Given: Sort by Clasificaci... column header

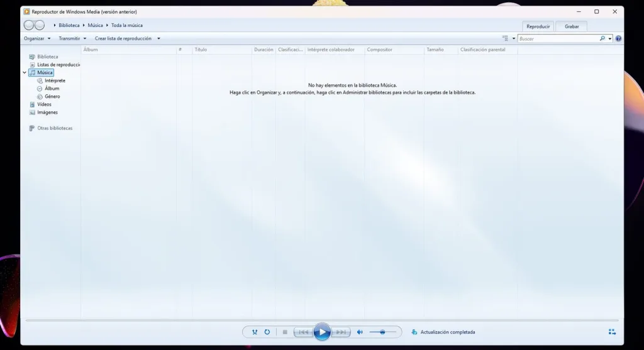Looking at the screenshot, I should (291, 50).
